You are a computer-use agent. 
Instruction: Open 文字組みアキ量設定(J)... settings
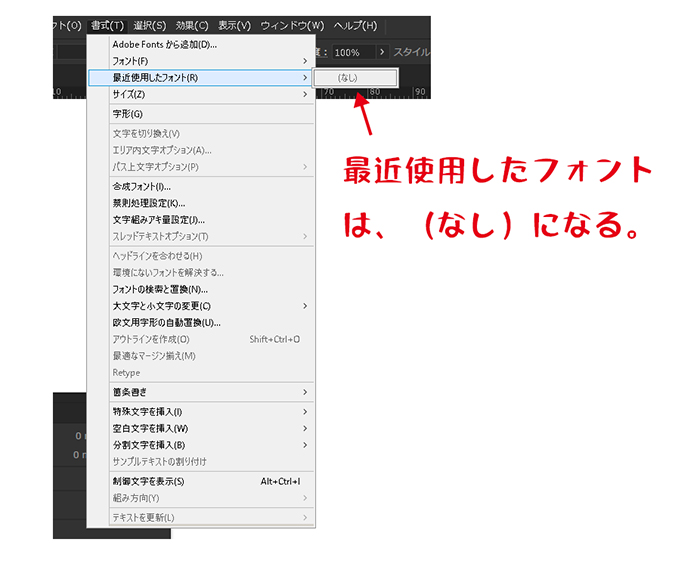tap(159, 219)
